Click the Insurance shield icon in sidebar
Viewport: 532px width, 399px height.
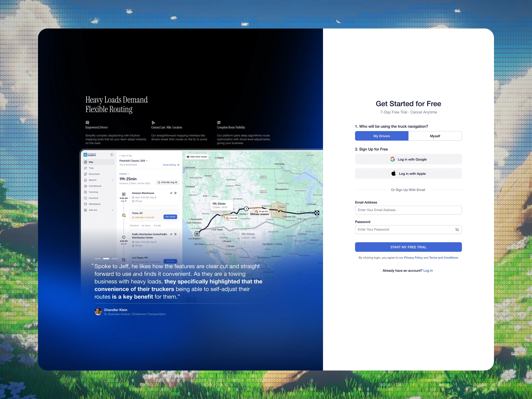[x=85, y=198]
